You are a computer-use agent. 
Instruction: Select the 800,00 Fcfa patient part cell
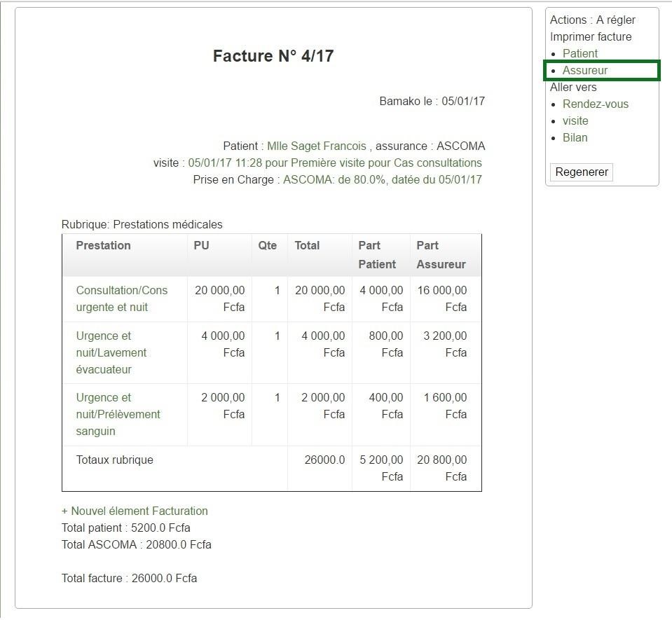point(381,352)
